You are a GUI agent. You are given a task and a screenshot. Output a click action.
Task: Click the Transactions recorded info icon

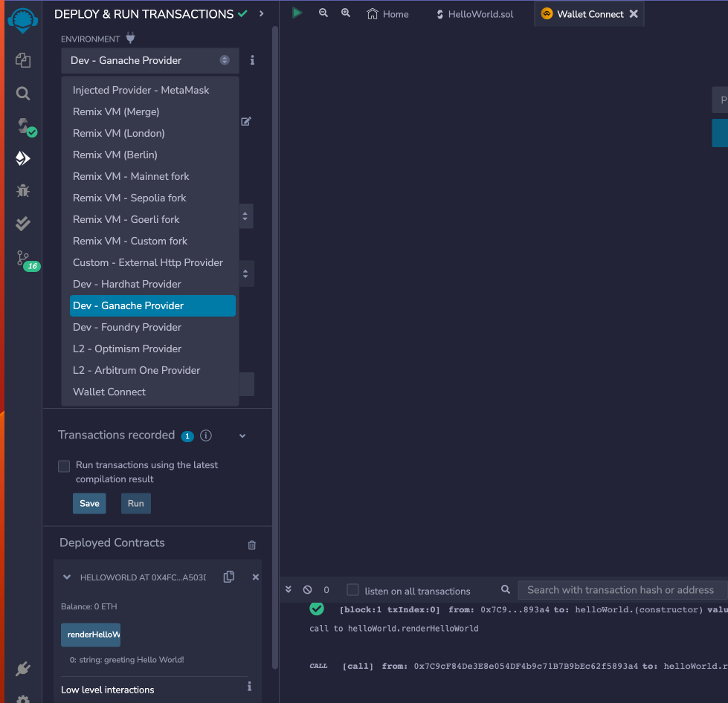click(x=206, y=435)
